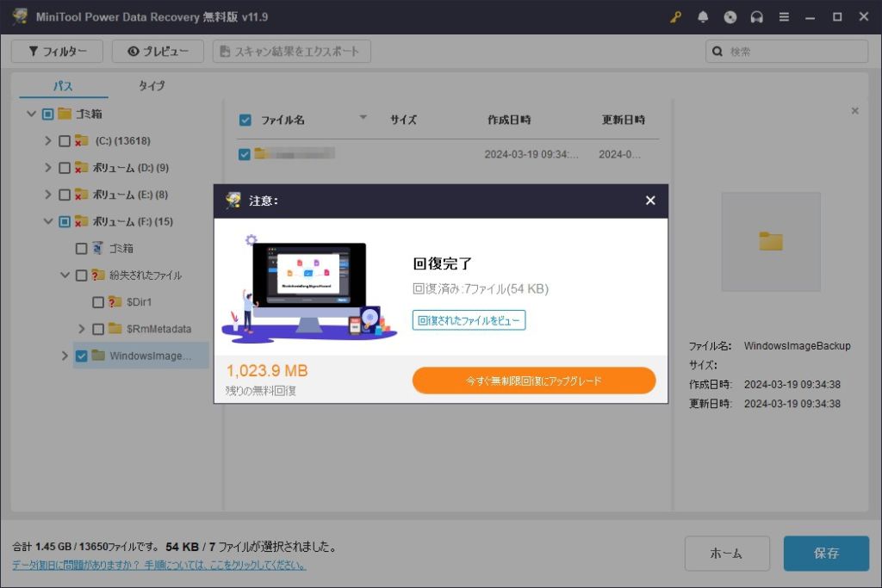Click the ゴミ箱 recycle bin icon under F:
This screenshot has width=882, height=588.
pyautogui.click(x=97, y=248)
